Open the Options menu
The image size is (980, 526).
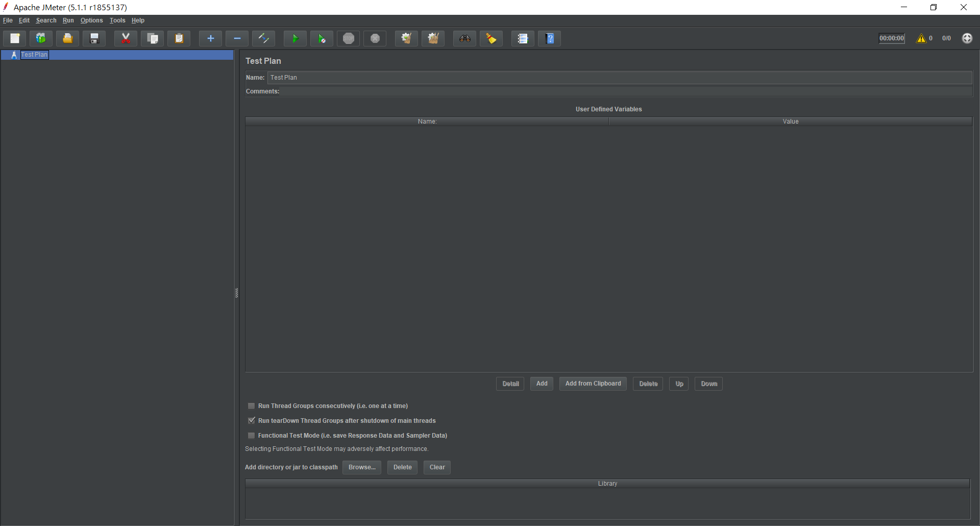91,20
